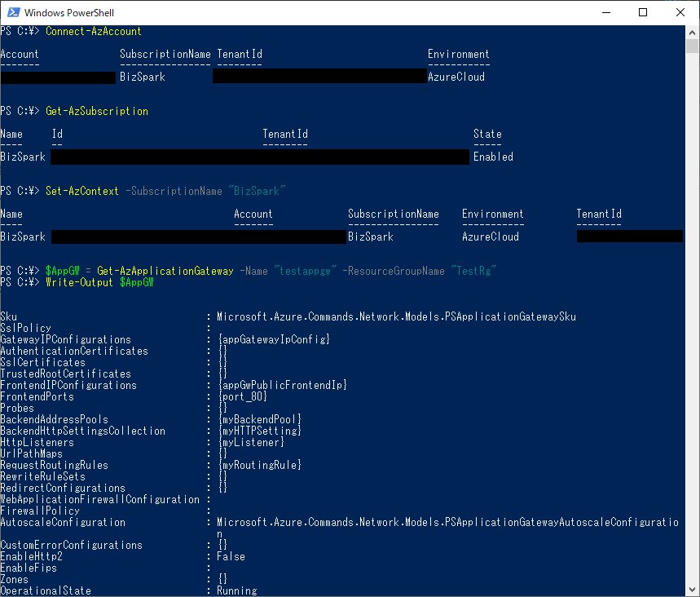Minimize the Windows PowerShell window

coord(605,12)
